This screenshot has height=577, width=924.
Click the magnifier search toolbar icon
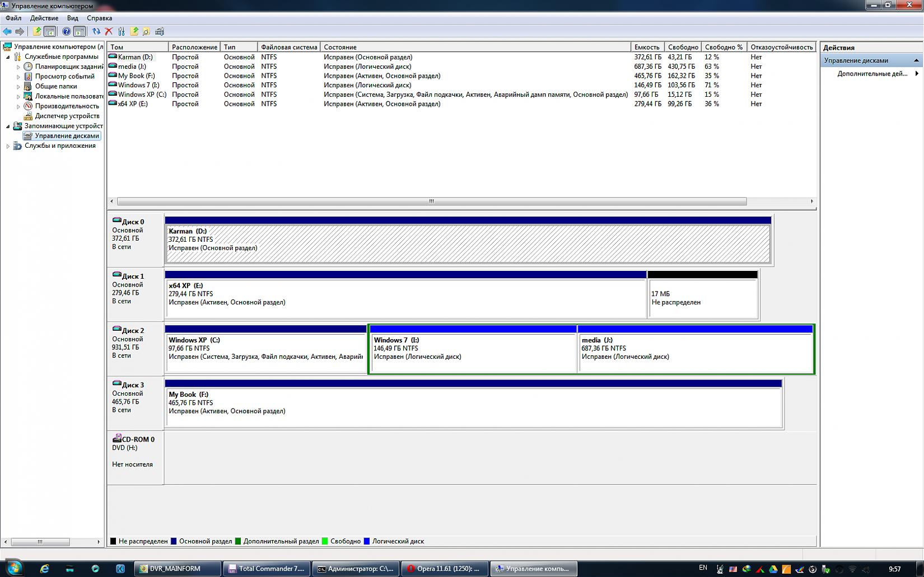[x=146, y=32]
